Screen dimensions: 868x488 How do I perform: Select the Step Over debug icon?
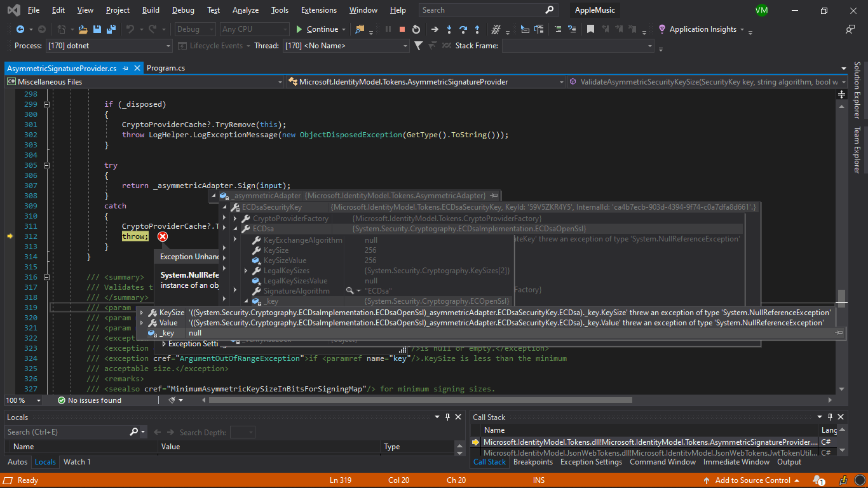coord(463,29)
